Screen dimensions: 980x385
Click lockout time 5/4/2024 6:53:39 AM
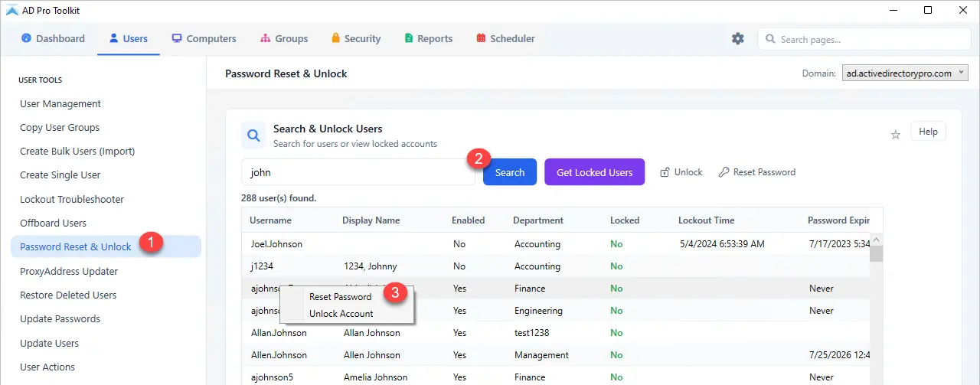722,244
